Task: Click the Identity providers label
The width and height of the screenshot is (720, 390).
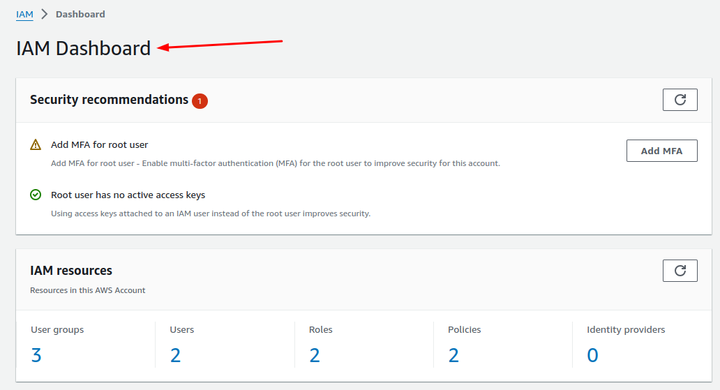Action: [626, 330]
